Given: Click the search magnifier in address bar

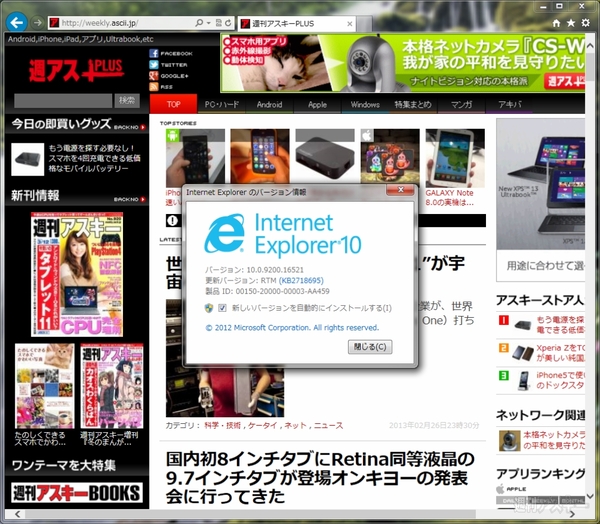Looking at the screenshot, I should pyautogui.click(x=199, y=23).
